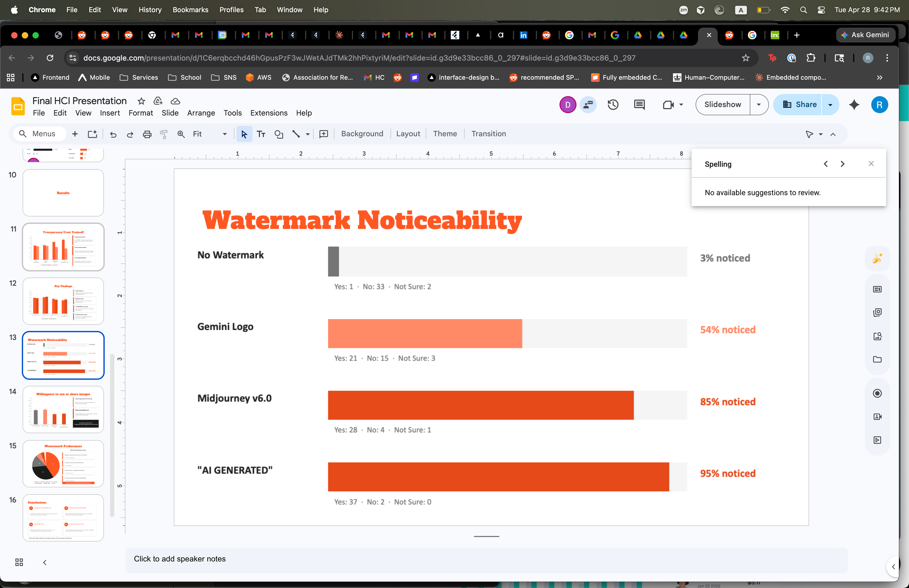Click the banana image generation icon
Image resolution: width=909 pixels, height=588 pixels.
877,258
